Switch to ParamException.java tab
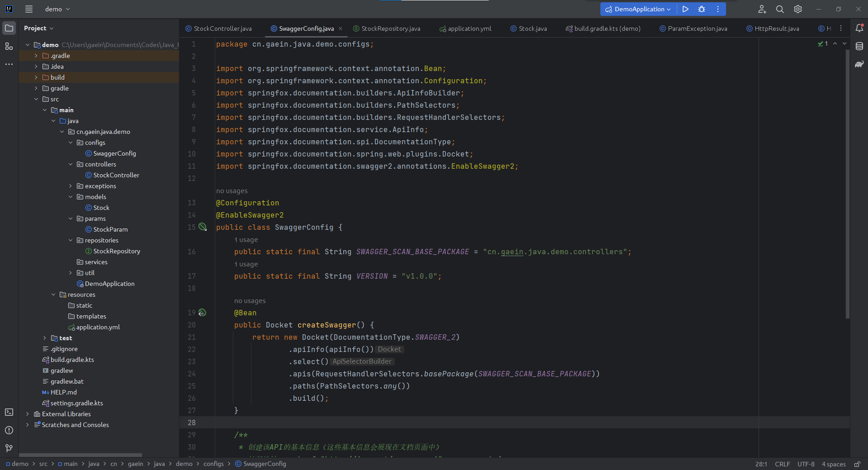 693,28
